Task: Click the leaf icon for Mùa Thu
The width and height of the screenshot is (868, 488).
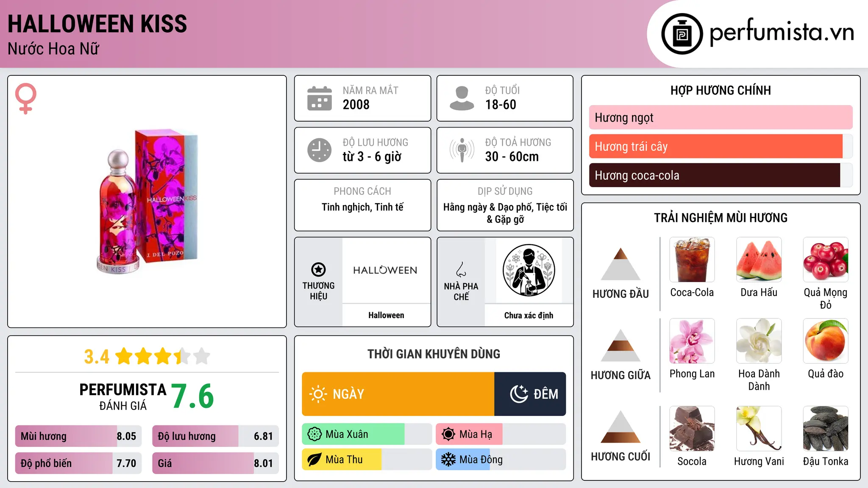Action: (x=314, y=460)
